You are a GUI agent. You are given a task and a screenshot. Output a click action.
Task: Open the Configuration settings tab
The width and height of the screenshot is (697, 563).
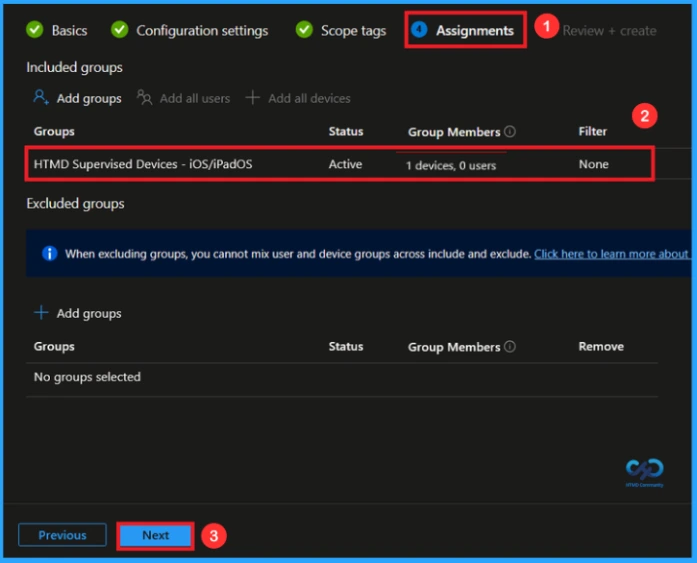coord(202,31)
